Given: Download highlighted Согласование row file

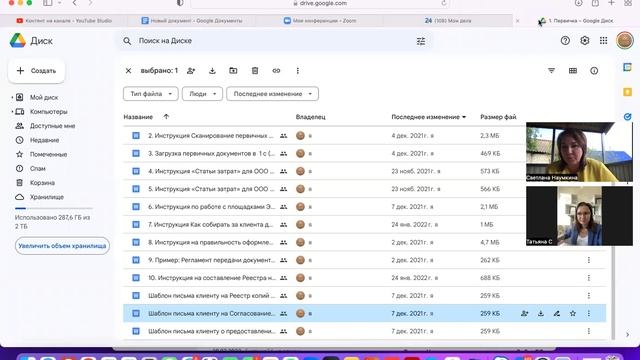Looking at the screenshot, I should pos(540,313).
